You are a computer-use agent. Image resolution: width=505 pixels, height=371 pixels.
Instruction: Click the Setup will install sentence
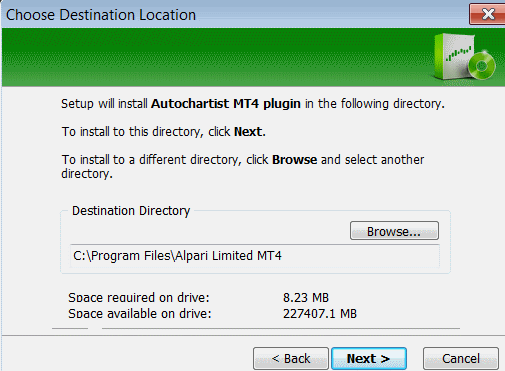253,104
